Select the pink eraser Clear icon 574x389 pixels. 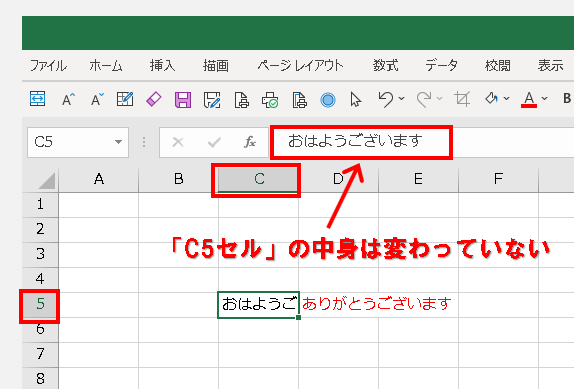click(x=154, y=99)
